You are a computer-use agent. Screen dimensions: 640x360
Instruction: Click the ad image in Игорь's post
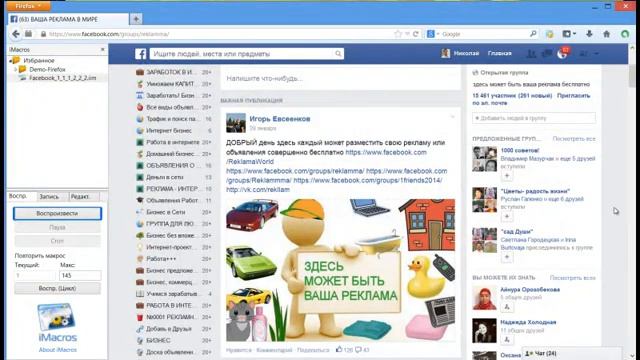pos(340,270)
